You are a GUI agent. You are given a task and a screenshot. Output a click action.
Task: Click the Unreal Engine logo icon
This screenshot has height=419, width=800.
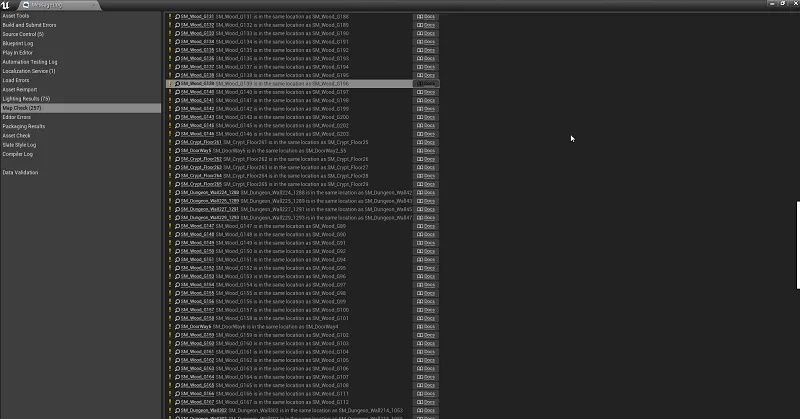(x=6, y=5)
